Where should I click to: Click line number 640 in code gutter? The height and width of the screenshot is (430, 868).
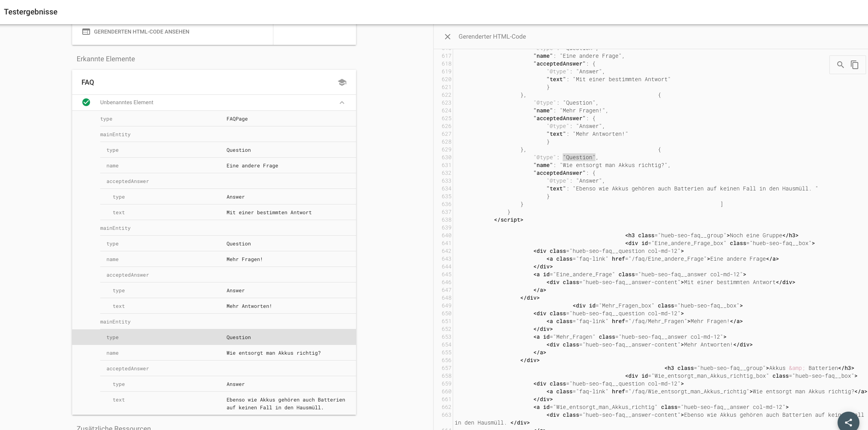click(446, 235)
